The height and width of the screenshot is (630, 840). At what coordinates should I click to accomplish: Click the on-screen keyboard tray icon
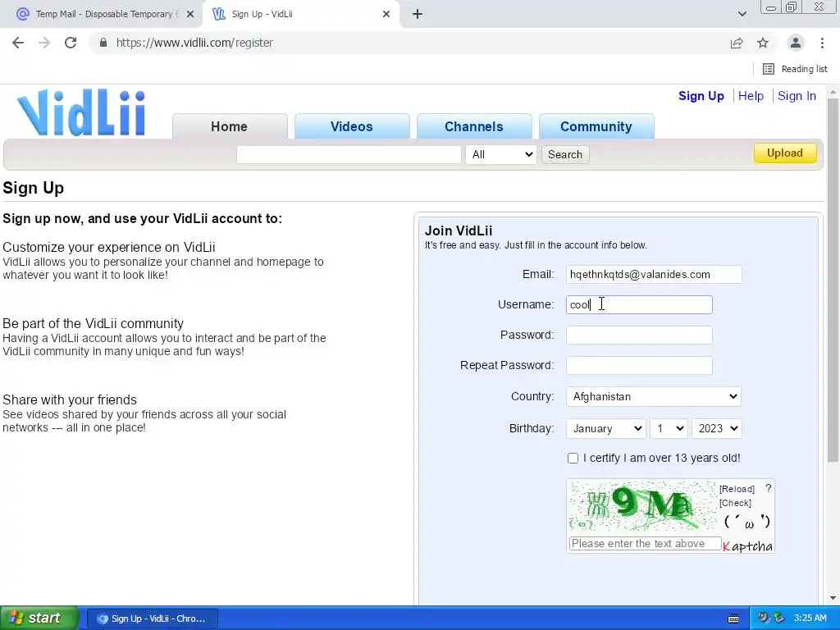733,619
